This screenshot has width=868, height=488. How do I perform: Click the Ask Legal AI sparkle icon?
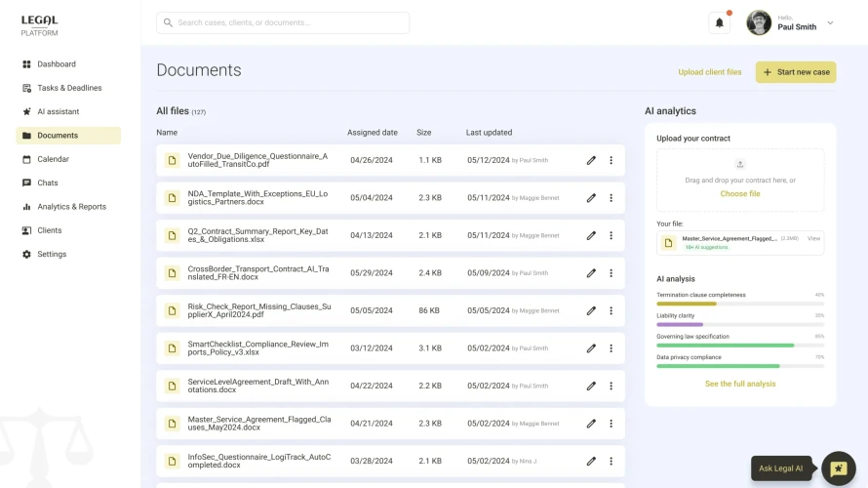click(x=838, y=468)
